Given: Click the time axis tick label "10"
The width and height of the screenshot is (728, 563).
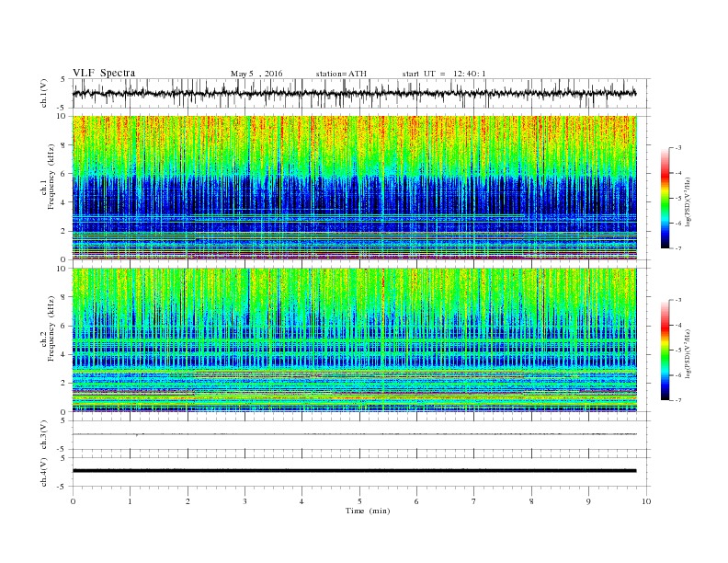Looking at the screenshot, I should (646, 501).
